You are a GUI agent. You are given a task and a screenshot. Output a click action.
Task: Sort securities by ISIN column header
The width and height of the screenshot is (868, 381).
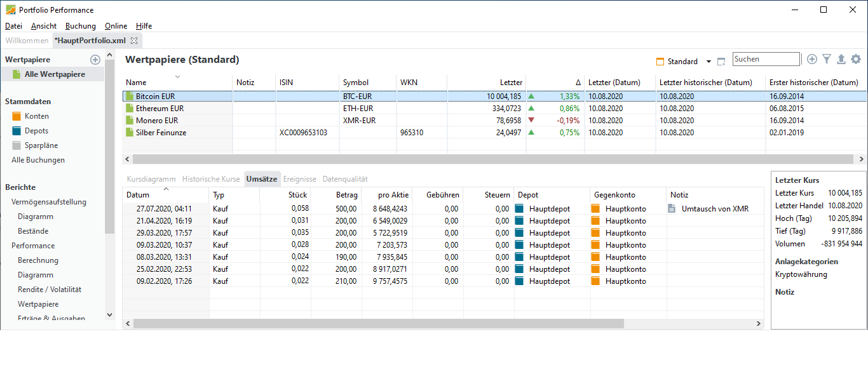click(308, 83)
